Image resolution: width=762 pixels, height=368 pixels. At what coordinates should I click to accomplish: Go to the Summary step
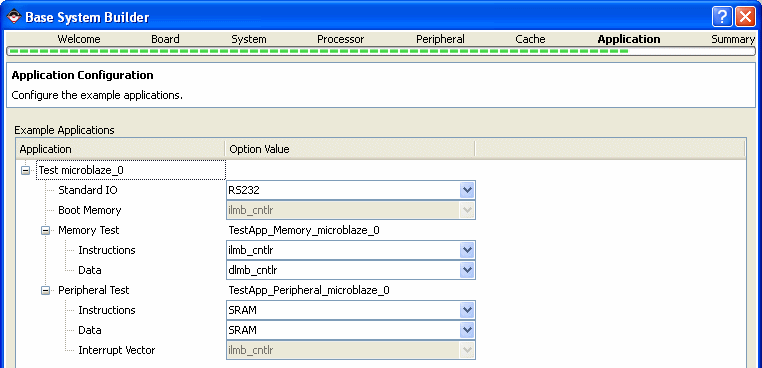(x=733, y=39)
